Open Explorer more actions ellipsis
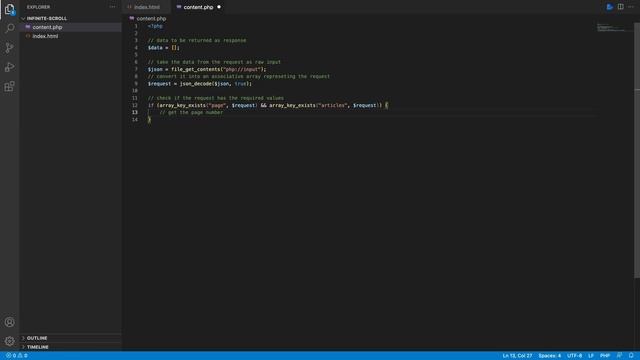Viewport: 640px width, 360px height. 112,7
